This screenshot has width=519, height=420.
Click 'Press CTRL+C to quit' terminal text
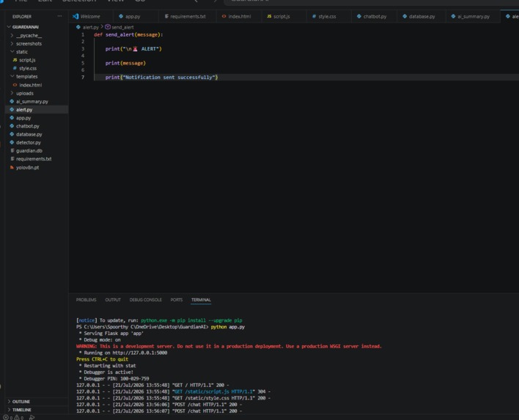coord(102,359)
